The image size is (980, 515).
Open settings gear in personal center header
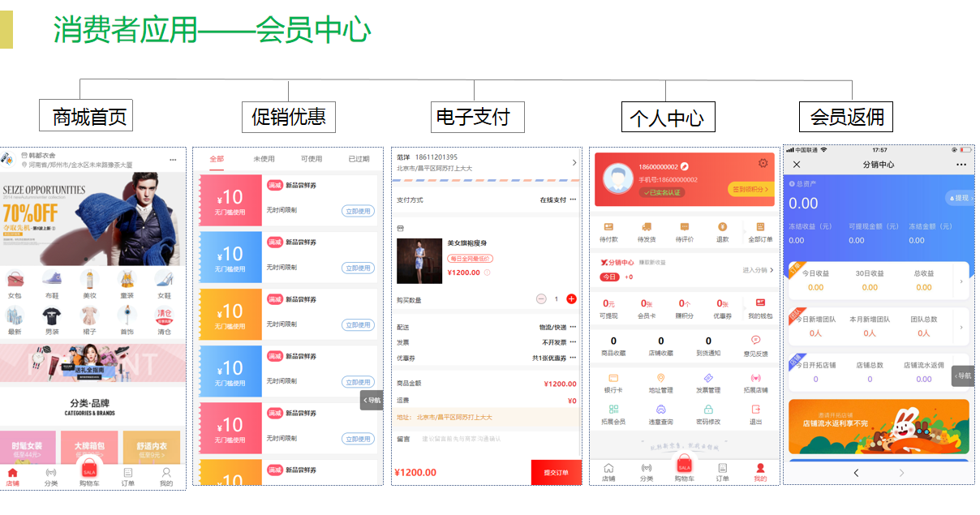pos(763,163)
